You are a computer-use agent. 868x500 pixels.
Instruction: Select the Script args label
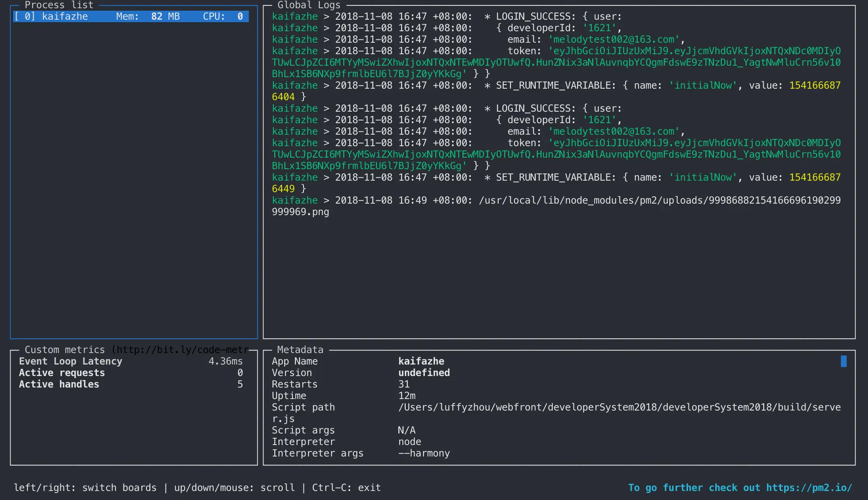[303, 430]
